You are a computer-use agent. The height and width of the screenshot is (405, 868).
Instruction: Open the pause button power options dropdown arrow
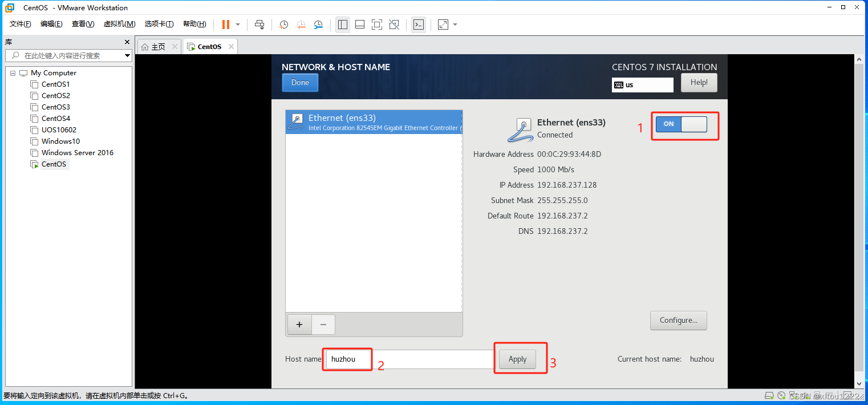point(238,25)
